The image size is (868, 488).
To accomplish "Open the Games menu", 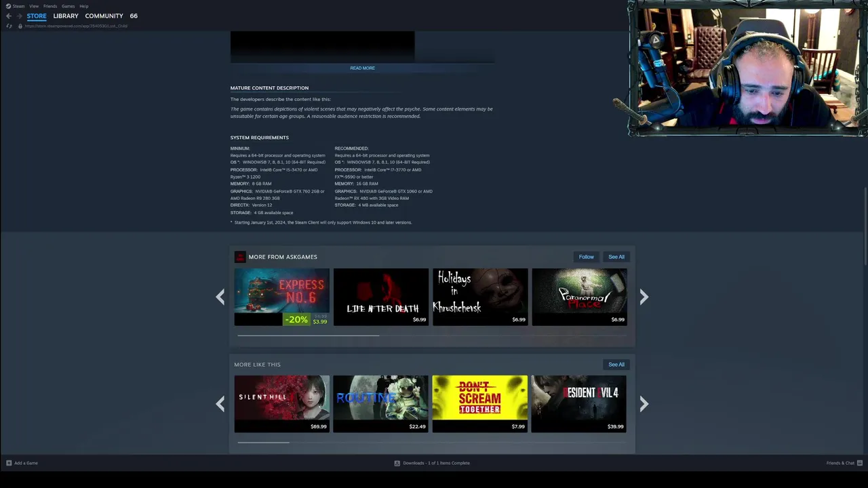I will [x=68, y=6].
